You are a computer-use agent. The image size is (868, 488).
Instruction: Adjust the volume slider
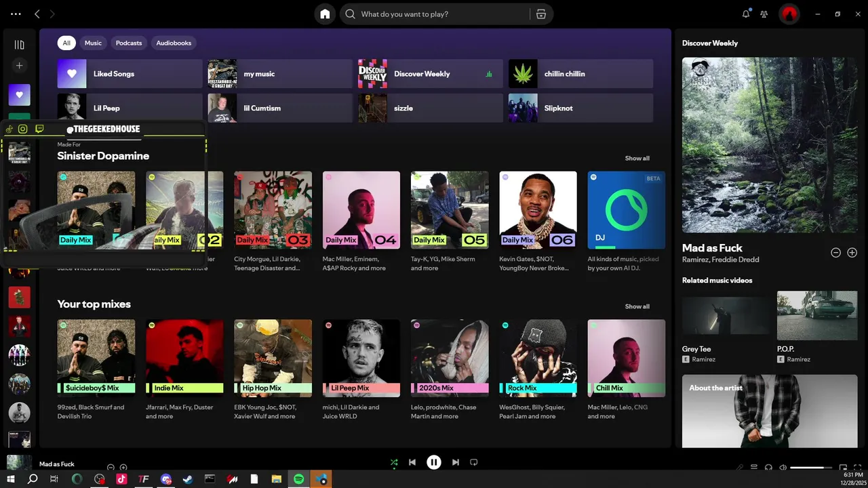(x=811, y=467)
